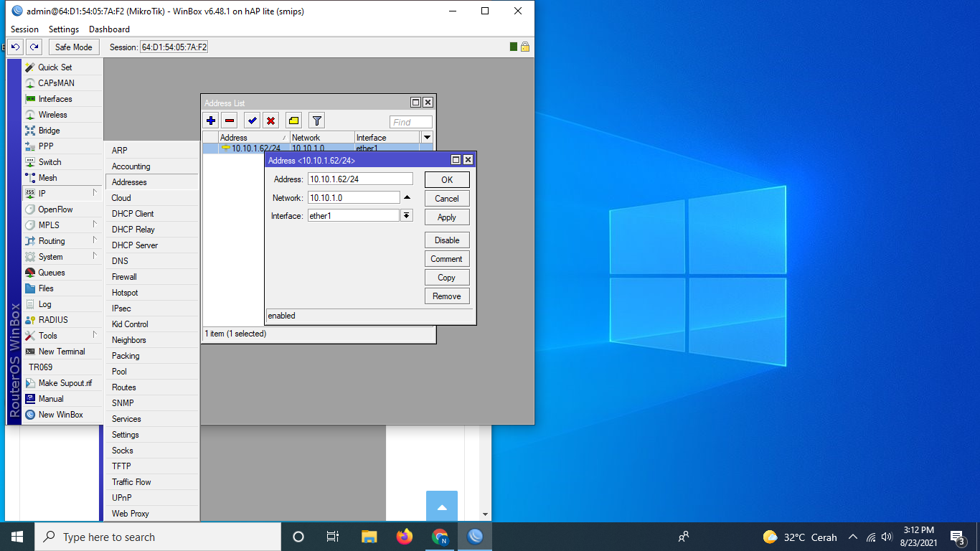Open TR069 sidebar entry
Viewport: 980px width, 551px height.
point(62,367)
